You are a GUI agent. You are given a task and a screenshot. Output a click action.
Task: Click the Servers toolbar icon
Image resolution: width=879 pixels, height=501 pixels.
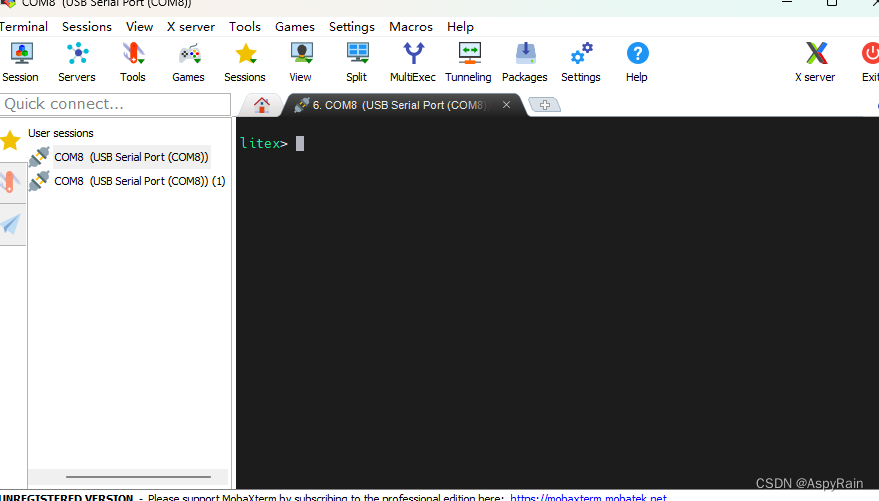point(77,54)
